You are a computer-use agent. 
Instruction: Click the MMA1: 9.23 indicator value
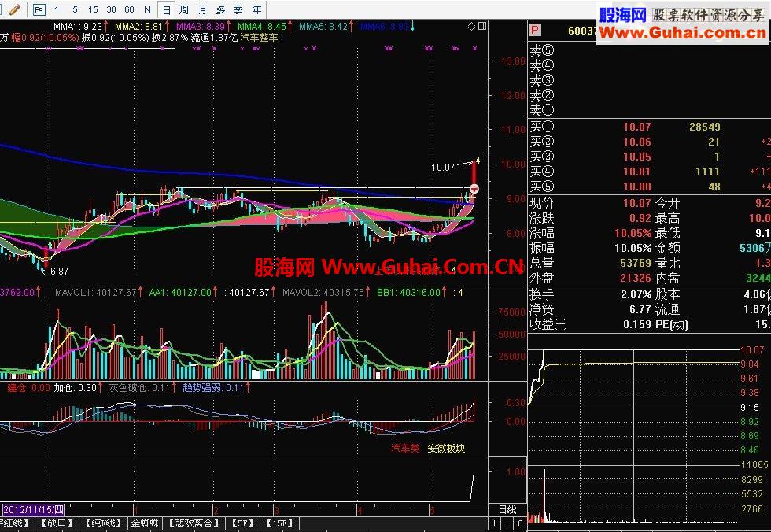78,27
